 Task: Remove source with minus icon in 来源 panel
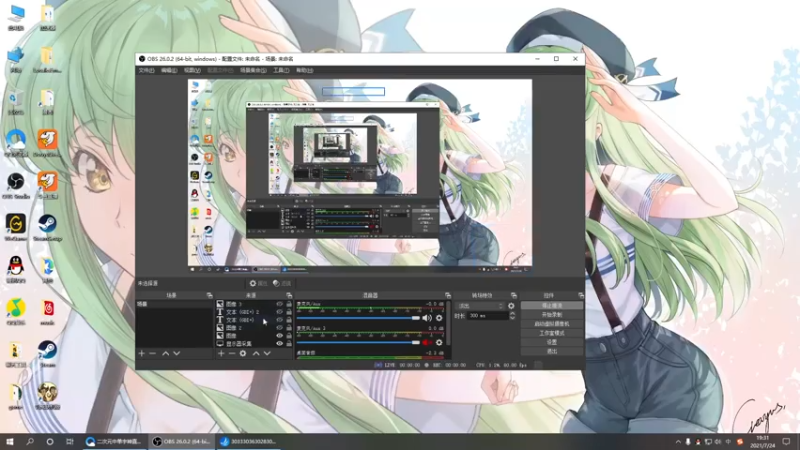coord(232,353)
